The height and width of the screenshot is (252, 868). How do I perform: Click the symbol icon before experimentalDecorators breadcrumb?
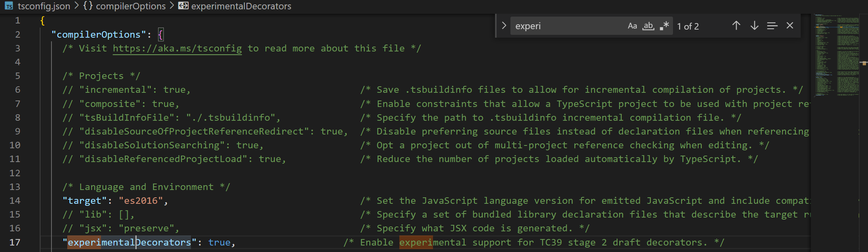(183, 6)
